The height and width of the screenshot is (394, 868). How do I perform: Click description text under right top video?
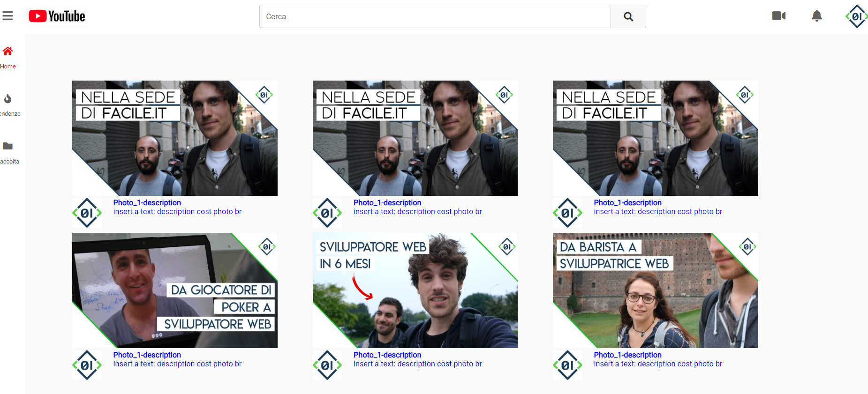[x=658, y=212]
